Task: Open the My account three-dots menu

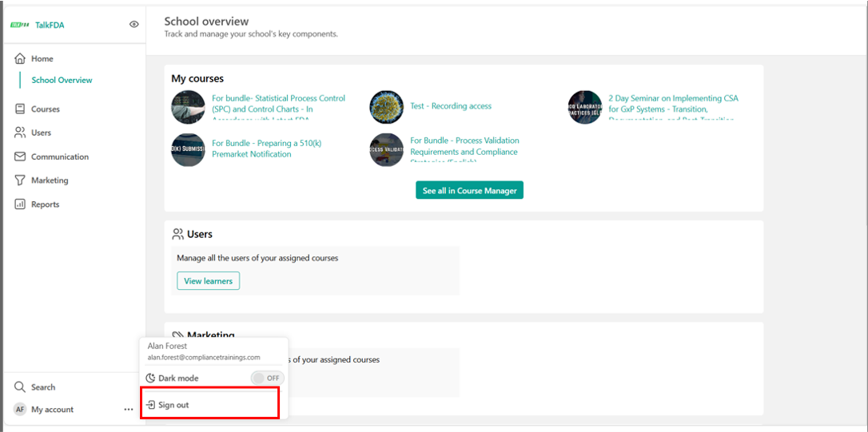Action: (129, 410)
